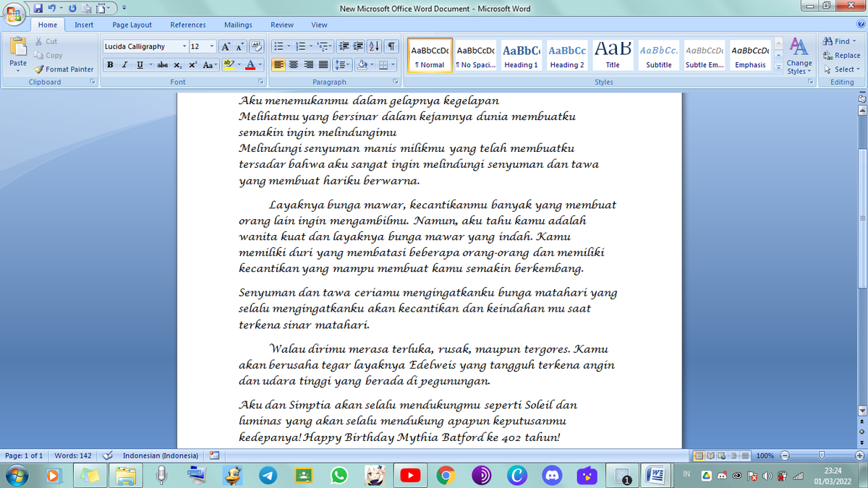The width and height of the screenshot is (868, 488).
Task: Click Words: 142 in status bar
Action: click(73, 455)
